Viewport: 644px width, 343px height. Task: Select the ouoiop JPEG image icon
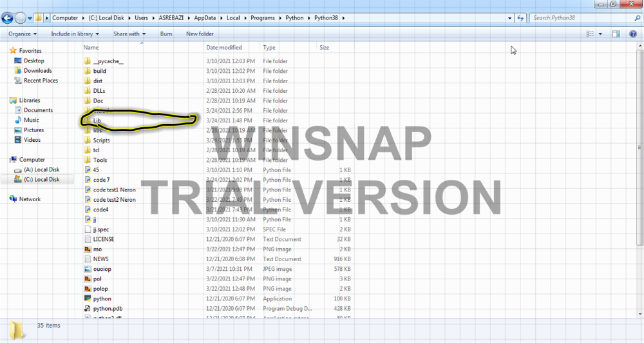point(88,269)
